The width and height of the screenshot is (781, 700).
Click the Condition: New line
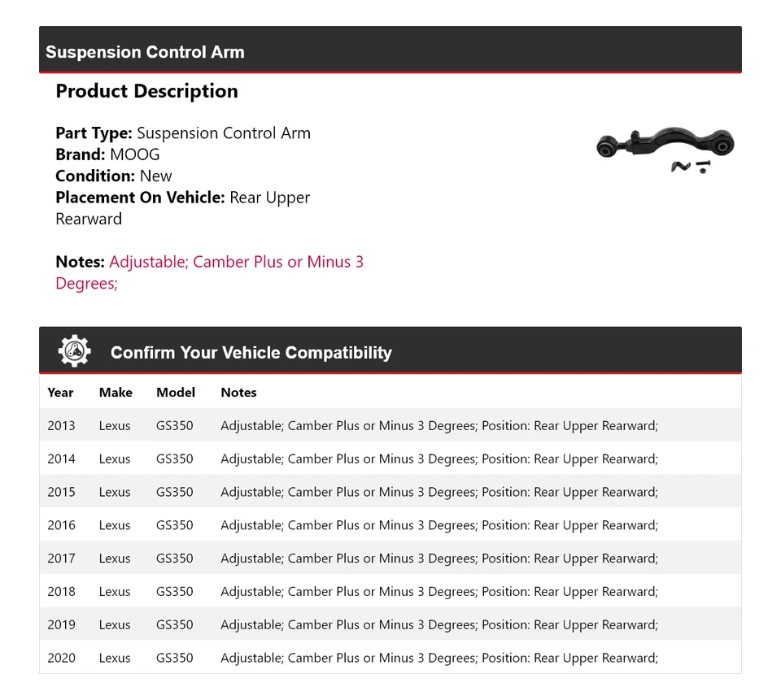(114, 176)
